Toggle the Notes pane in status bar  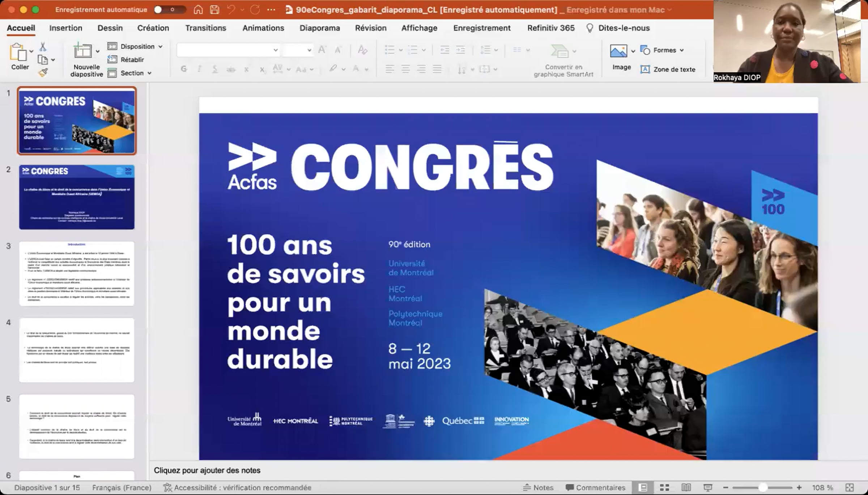[538, 487]
